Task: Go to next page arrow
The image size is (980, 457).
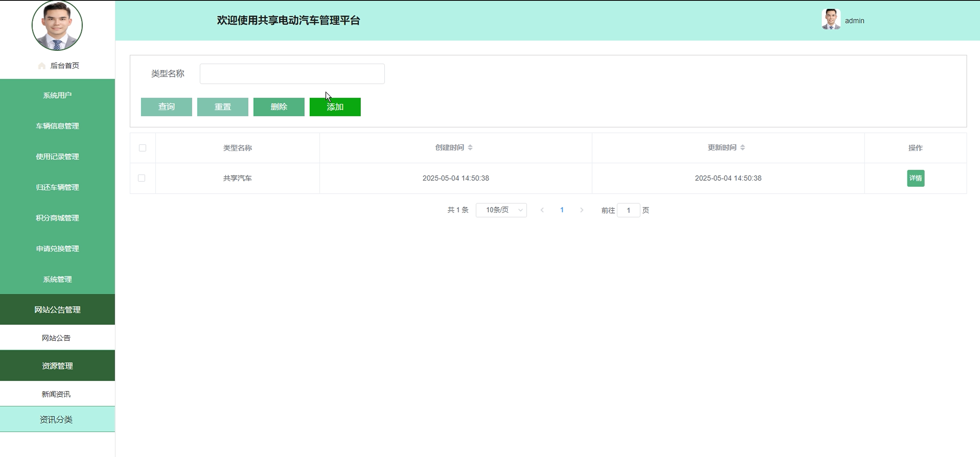Action: (x=582, y=210)
